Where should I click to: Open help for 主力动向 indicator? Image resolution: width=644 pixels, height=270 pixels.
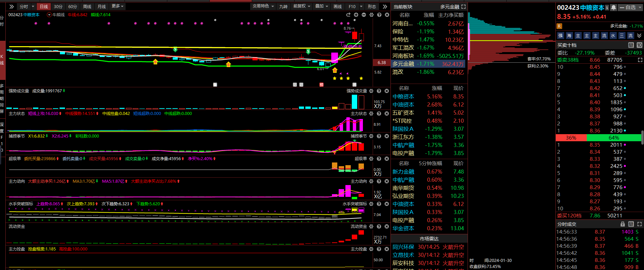click(379, 181)
